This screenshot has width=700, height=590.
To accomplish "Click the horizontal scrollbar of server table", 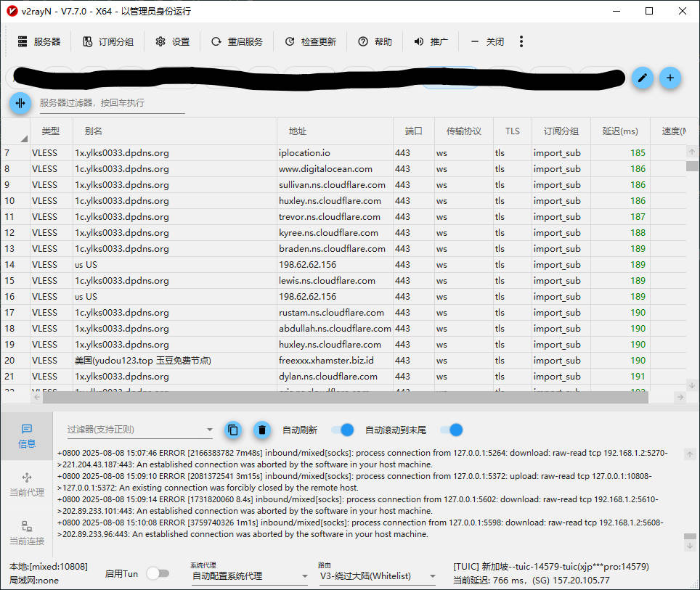I will 345,397.
